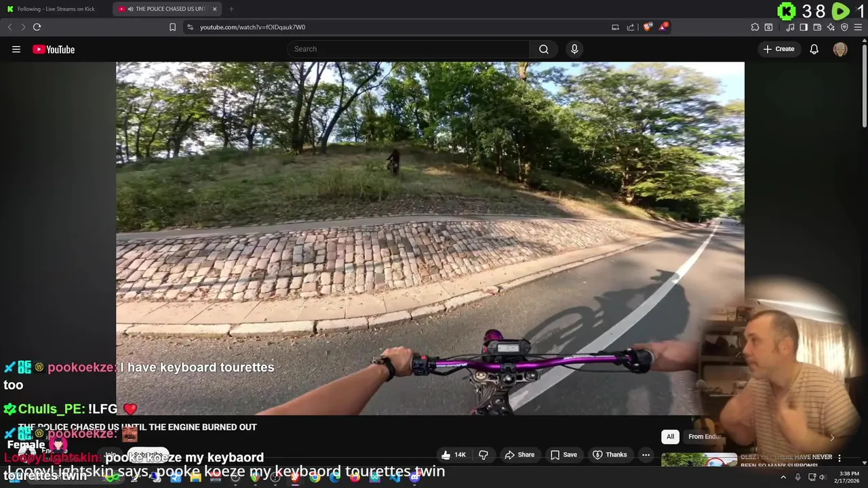Open Brave Shields lion icon
The image size is (868, 488).
point(647,27)
